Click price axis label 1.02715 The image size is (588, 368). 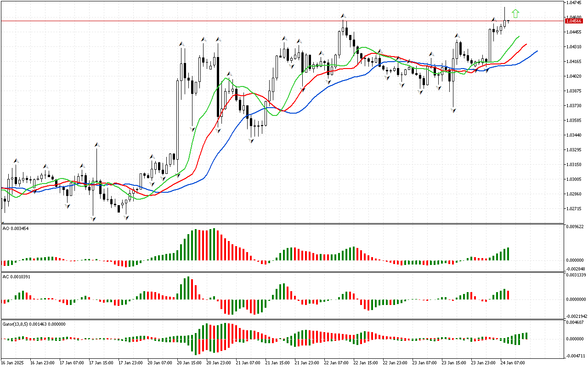pos(574,209)
